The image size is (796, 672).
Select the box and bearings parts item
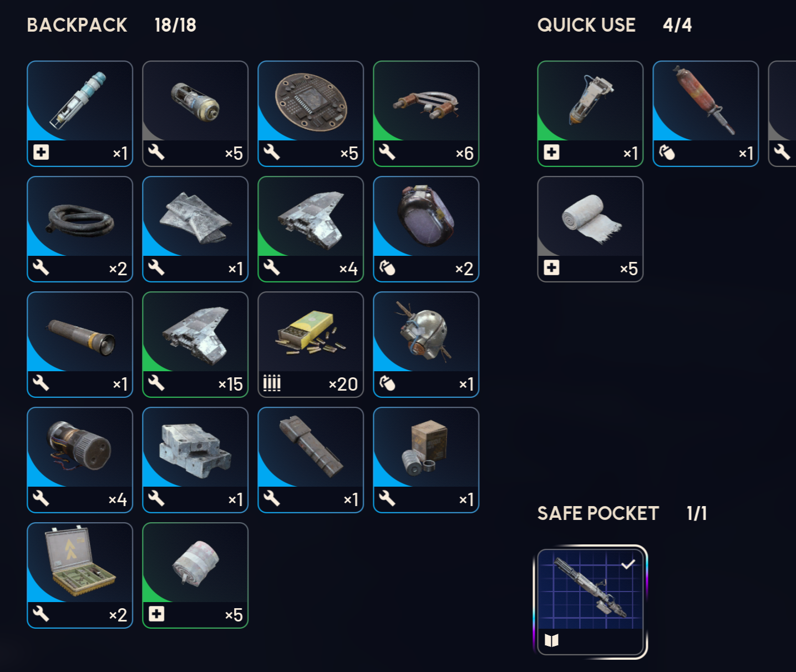426,460
